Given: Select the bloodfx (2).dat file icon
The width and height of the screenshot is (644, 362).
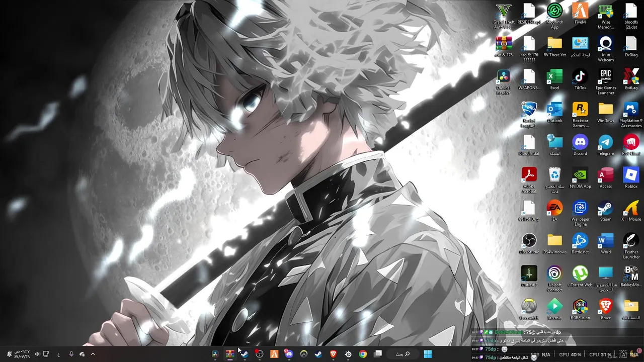Looking at the screenshot, I should [631, 17].
